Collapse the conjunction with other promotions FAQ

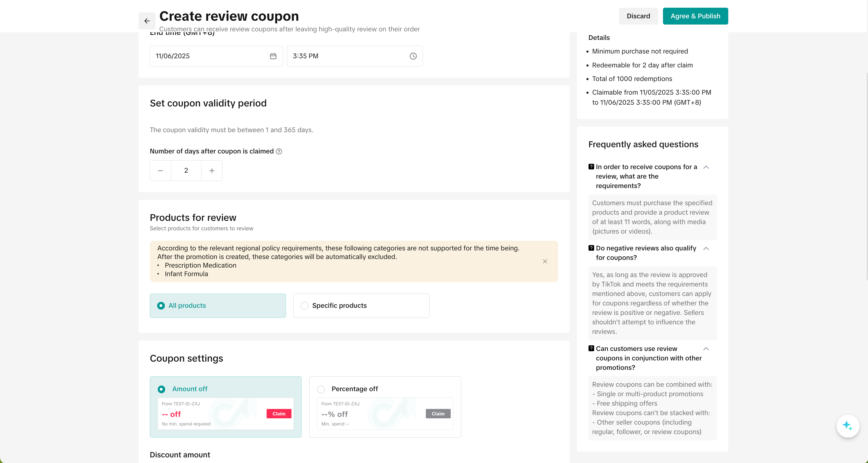pos(706,349)
